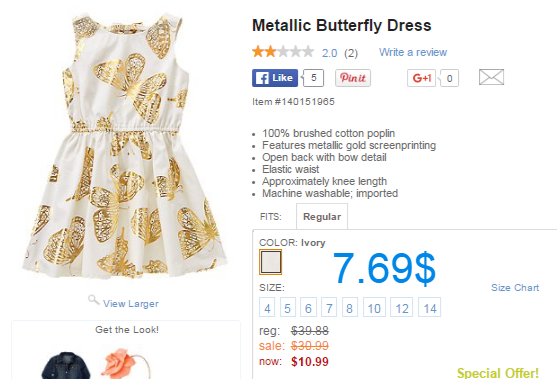Open the 2.0 rating reviews link
This screenshot has height=379, width=557.
329,53
